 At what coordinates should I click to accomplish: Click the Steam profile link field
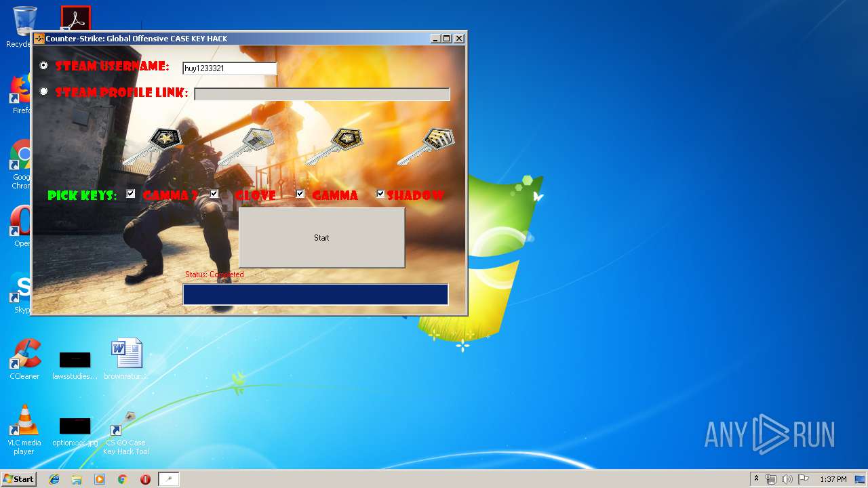pos(322,94)
